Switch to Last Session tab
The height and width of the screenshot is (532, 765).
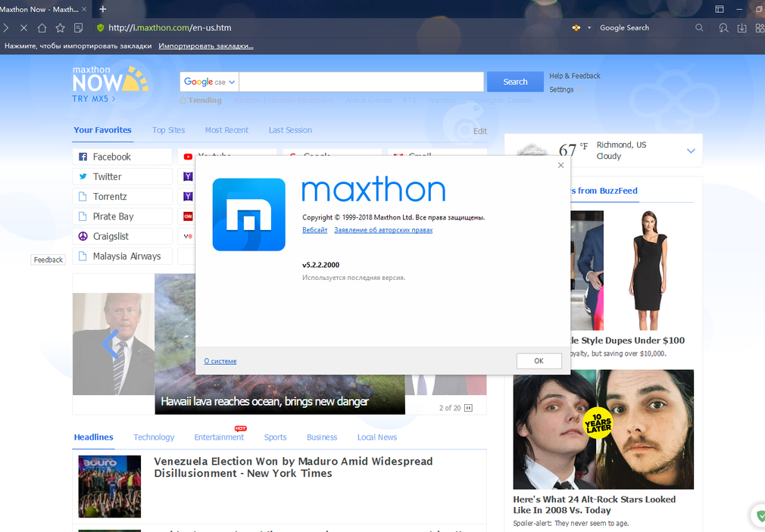click(x=290, y=130)
